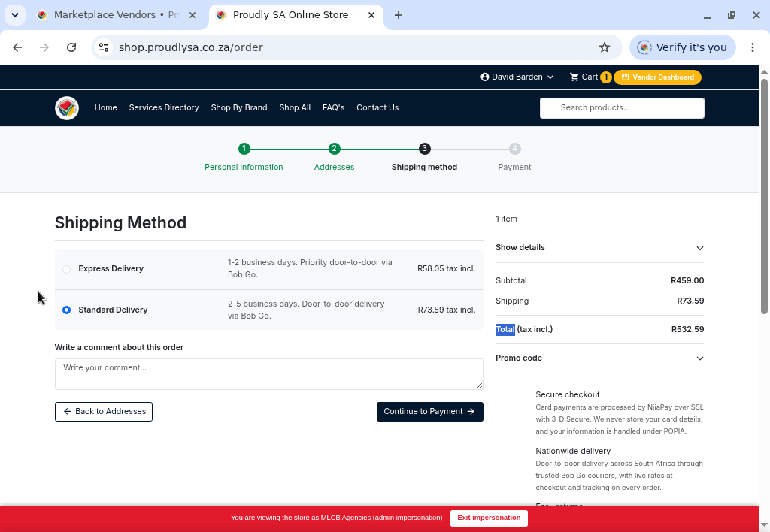Image resolution: width=770 pixels, height=532 pixels.
Task: Click the Express Delivery label
Action: (x=111, y=268)
